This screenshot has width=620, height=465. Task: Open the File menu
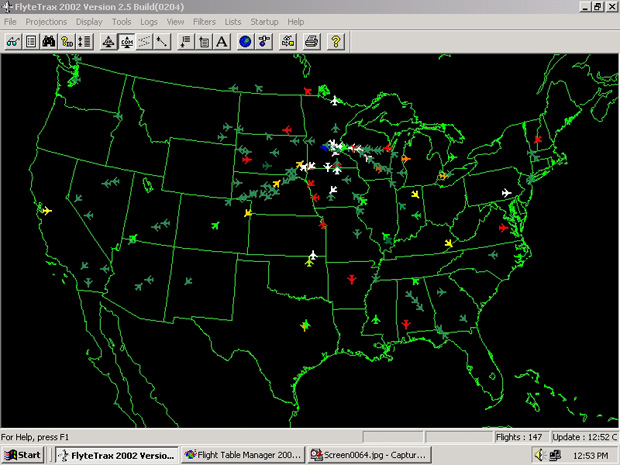10,22
